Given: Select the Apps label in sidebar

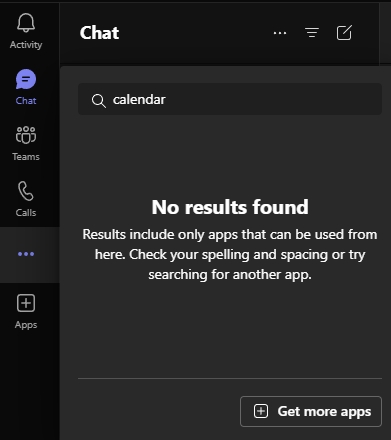Looking at the screenshot, I should coord(26,325).
